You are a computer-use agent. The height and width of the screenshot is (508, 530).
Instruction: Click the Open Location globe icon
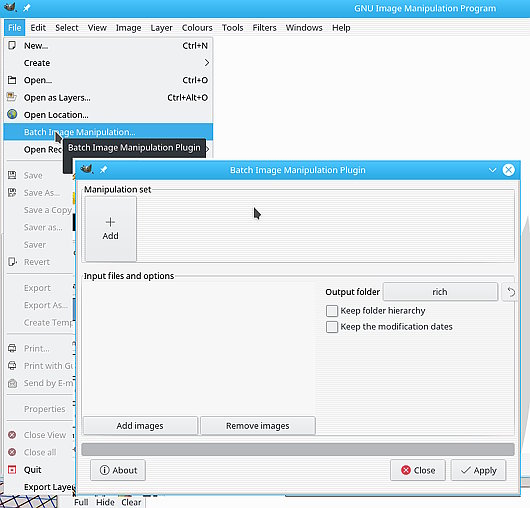click(12, 114)
